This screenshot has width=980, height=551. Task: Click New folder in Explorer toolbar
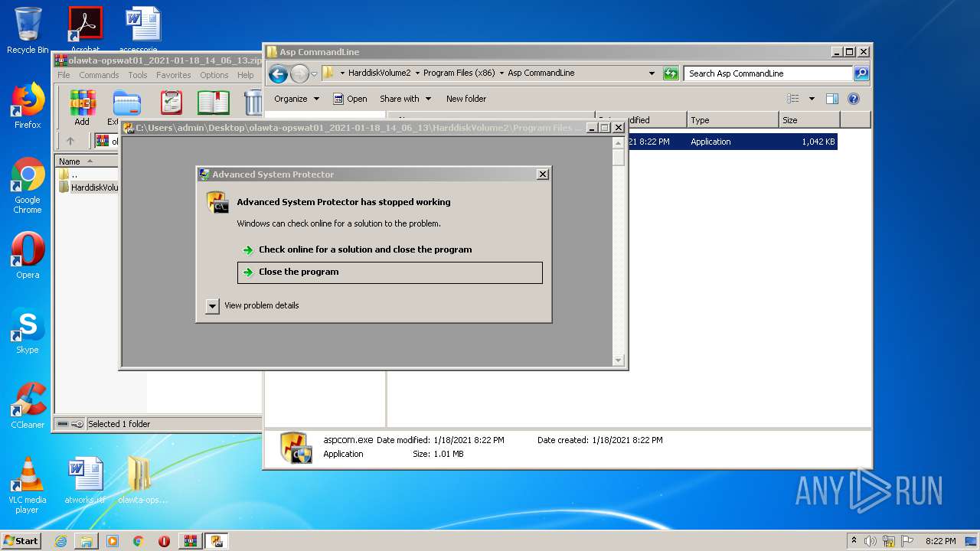466,99
